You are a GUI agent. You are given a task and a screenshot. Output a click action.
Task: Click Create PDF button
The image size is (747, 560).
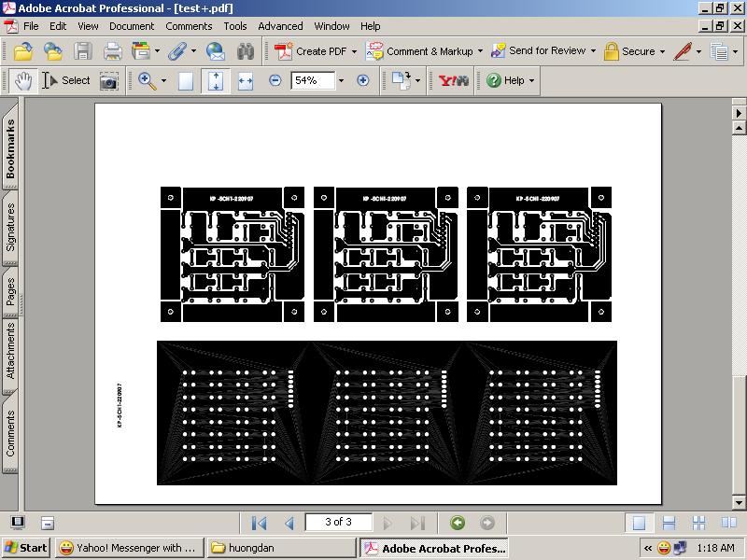tap(311, 51)
